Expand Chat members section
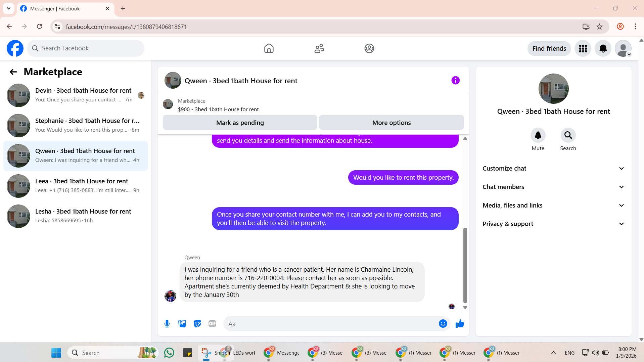 tap(553, 187)
